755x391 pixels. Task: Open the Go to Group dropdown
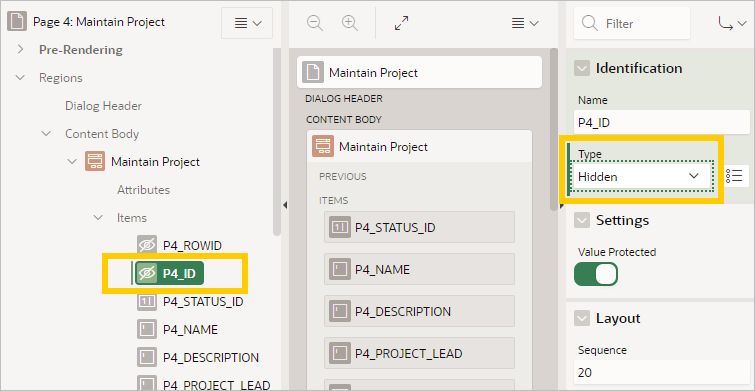732,23
